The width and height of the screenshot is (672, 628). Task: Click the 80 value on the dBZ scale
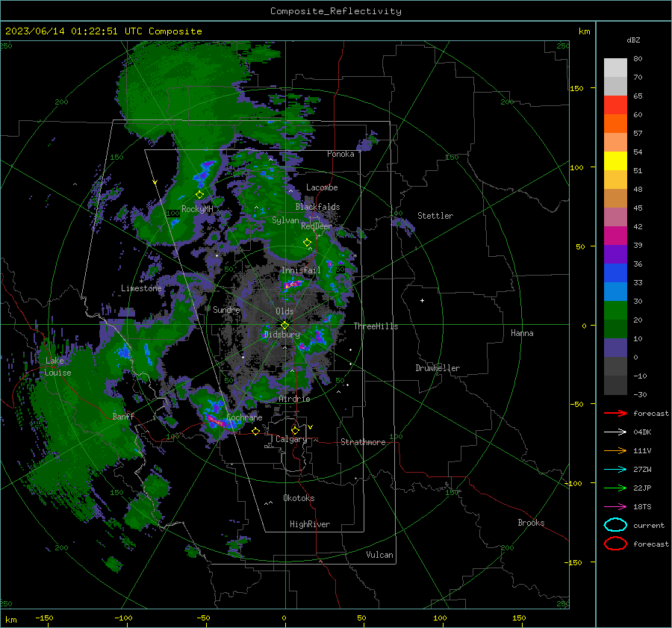click(638, 58)
